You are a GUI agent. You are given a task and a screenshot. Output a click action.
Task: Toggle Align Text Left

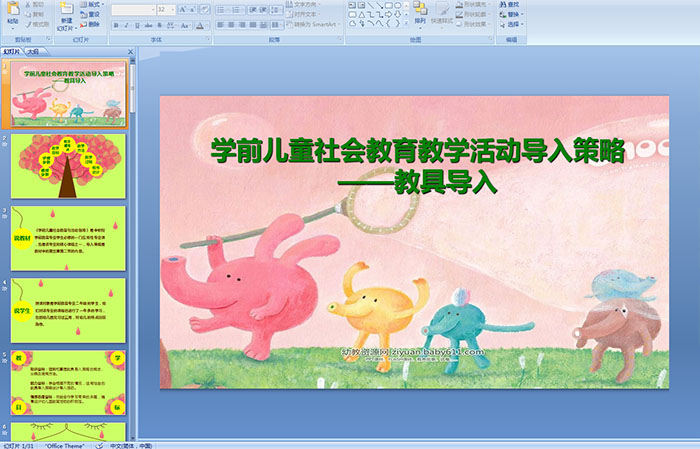(x=221, y=25)
